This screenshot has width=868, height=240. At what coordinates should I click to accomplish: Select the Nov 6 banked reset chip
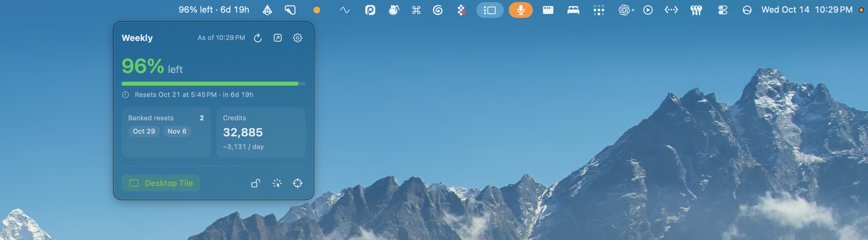pyautogui.click(x=177, y=131)
